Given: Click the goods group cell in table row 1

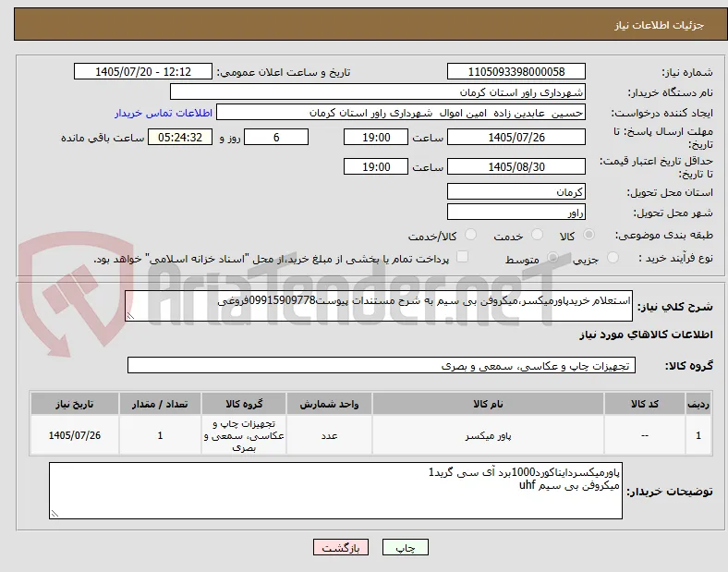Looking at the screenshot, I should coord(244,435).
